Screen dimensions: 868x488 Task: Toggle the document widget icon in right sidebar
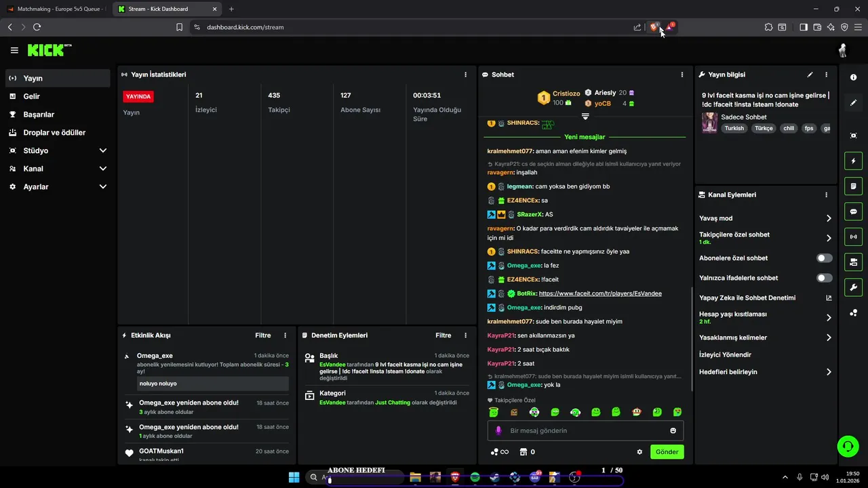click(854, 186)
